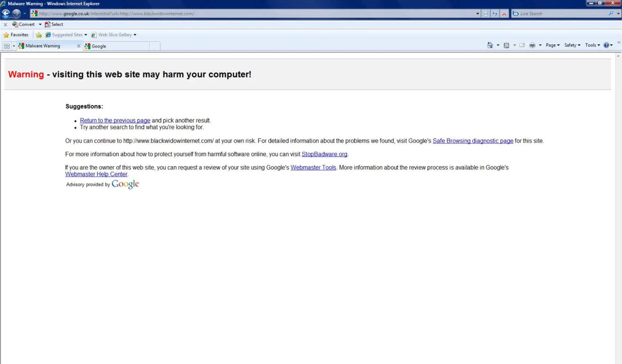The height and width of the screenshot is (364, 622).
Task: Open a new tab with the blank tab button
Action: click(x=155, y=46)
